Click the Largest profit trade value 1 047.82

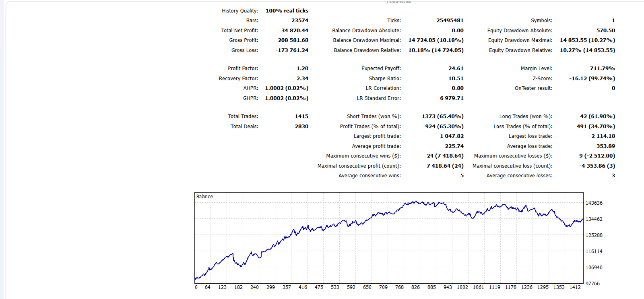452,136
